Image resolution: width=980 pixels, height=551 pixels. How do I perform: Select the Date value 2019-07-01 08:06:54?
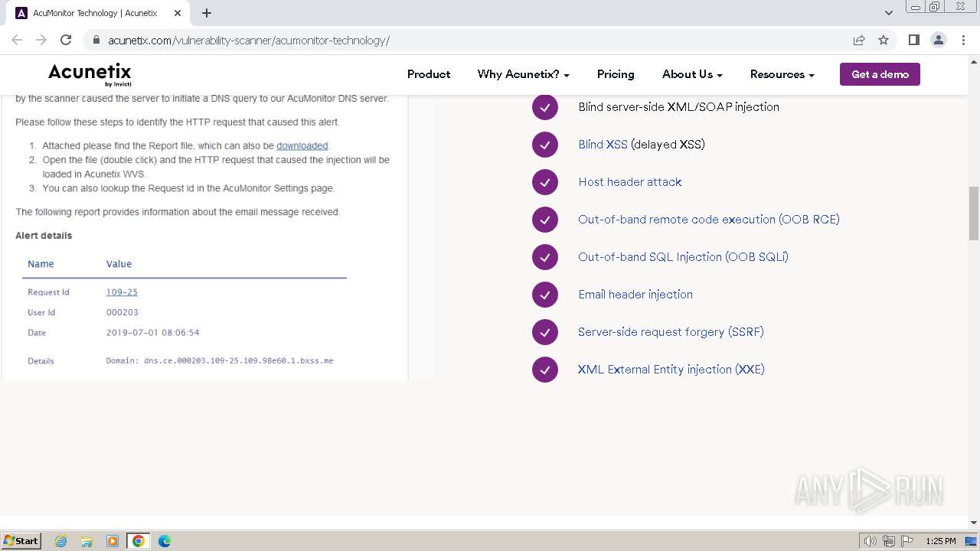point(152,333)
